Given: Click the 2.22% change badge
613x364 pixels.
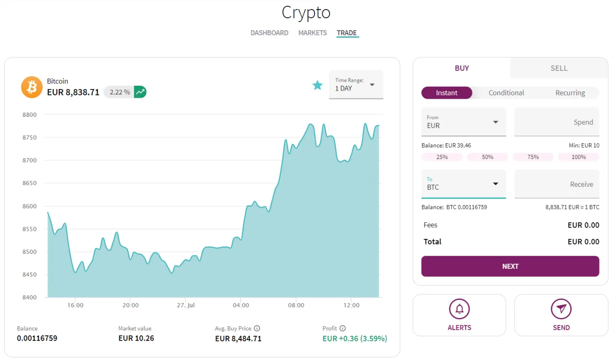Looking at the screenshot, I should (118, 92).
